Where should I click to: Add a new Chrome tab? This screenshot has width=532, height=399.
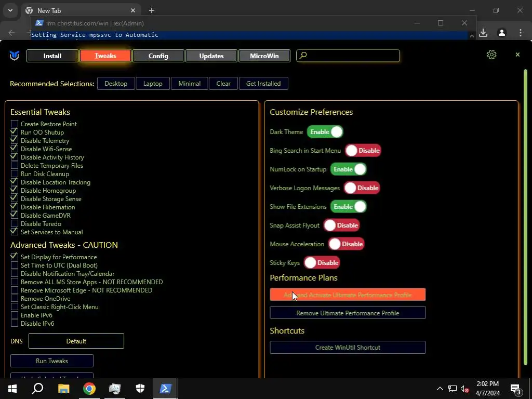click(x=152, y=10)
